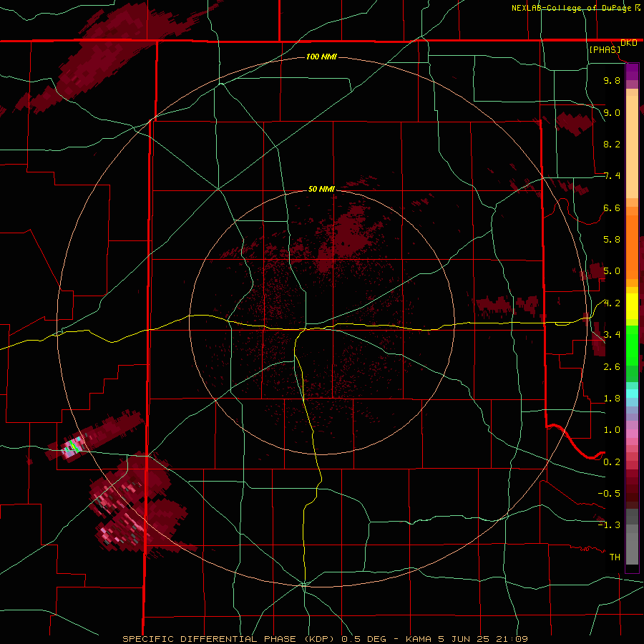The height and width of the screenshot is (644, 644).
Task: Click the 9.8 value on color scale
Action: pyautogui.click(x=612, y=80)
